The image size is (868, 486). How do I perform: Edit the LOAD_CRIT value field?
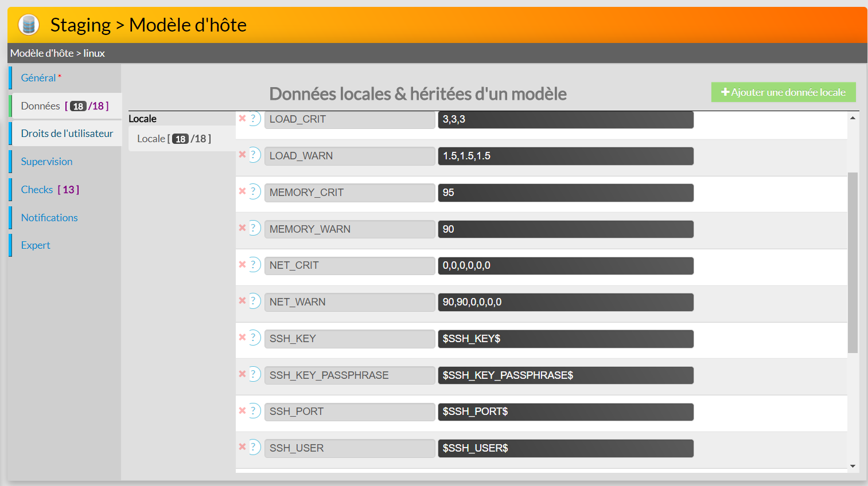[x=565, y=120]
